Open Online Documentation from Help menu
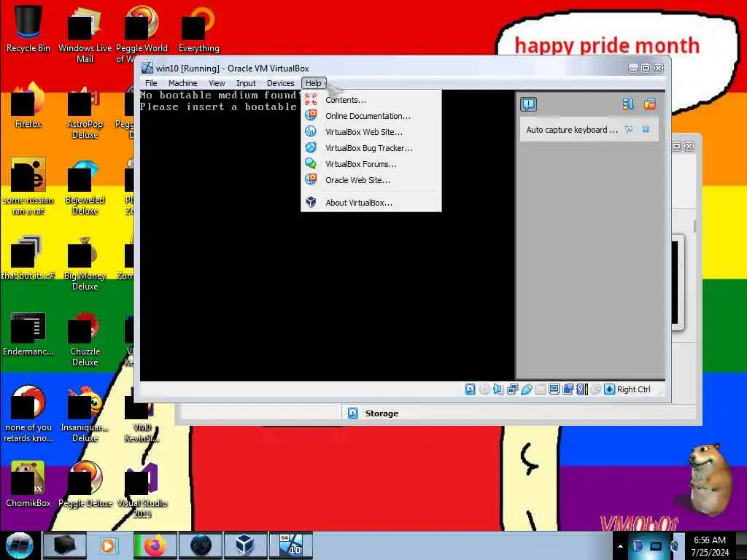The image size is (747, 560). pyautogui.click(x=371, y=116)
